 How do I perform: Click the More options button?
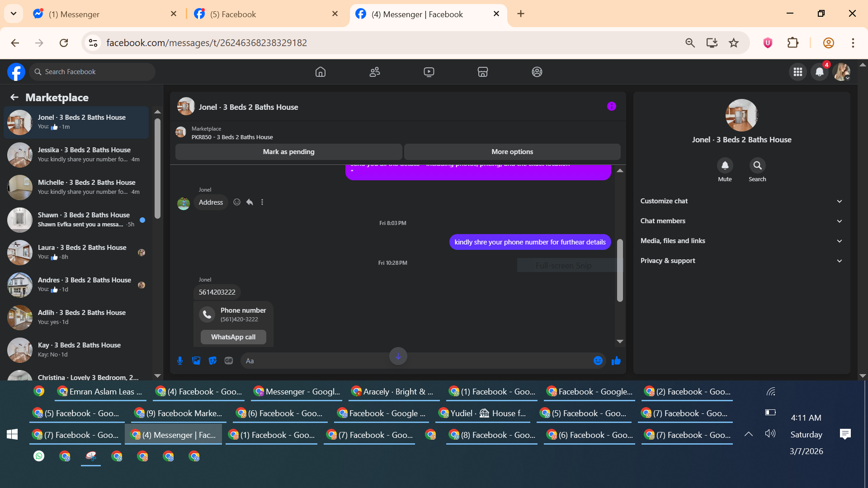[512, 152]
